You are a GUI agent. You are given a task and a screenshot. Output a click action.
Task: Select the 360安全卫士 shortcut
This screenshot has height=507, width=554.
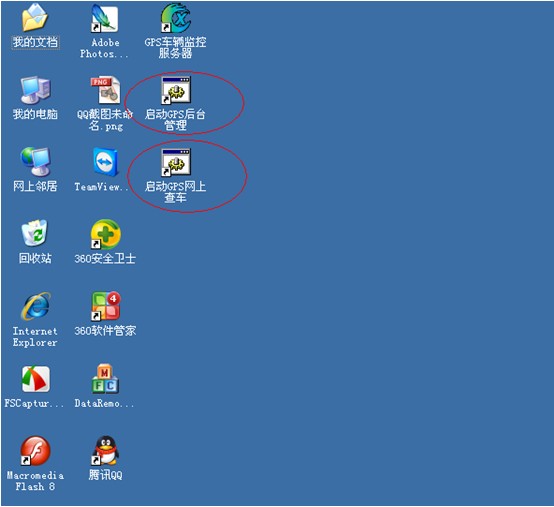tap(105, 234)
